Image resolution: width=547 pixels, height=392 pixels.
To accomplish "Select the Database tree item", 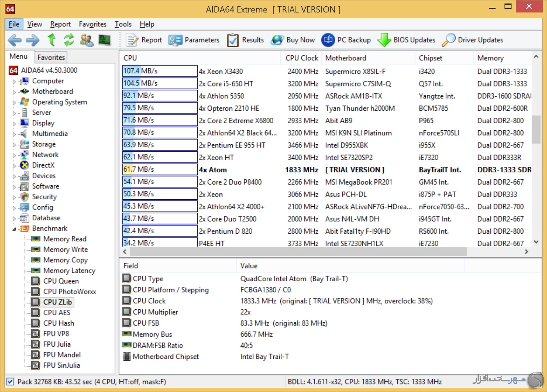I will point(46,218).
